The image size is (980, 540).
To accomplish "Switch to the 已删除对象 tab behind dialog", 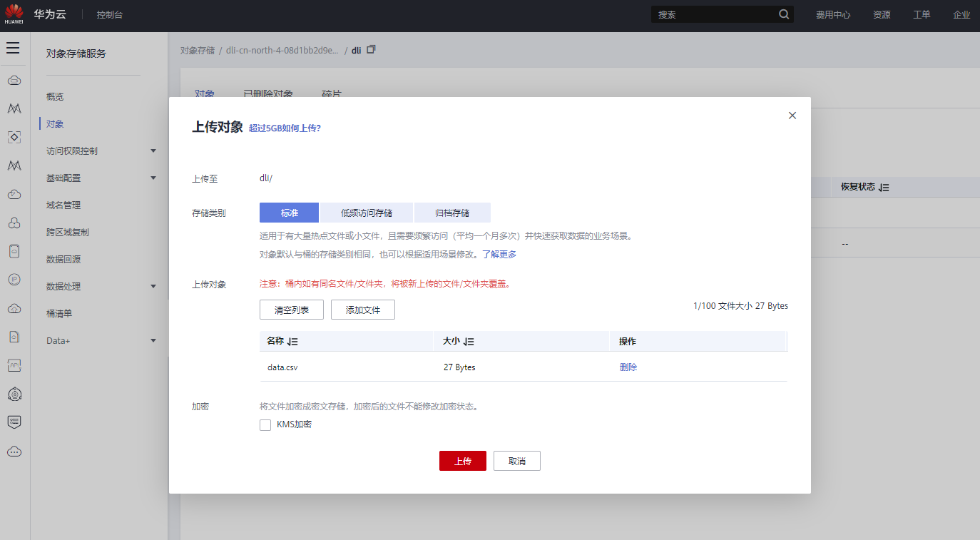I will pos(267,93).
